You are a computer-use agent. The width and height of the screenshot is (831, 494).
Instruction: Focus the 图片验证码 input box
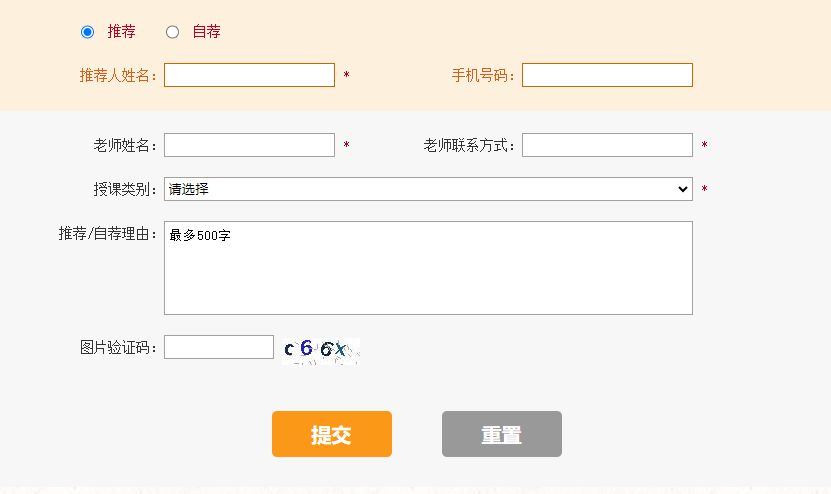click(x=218, y=347)
